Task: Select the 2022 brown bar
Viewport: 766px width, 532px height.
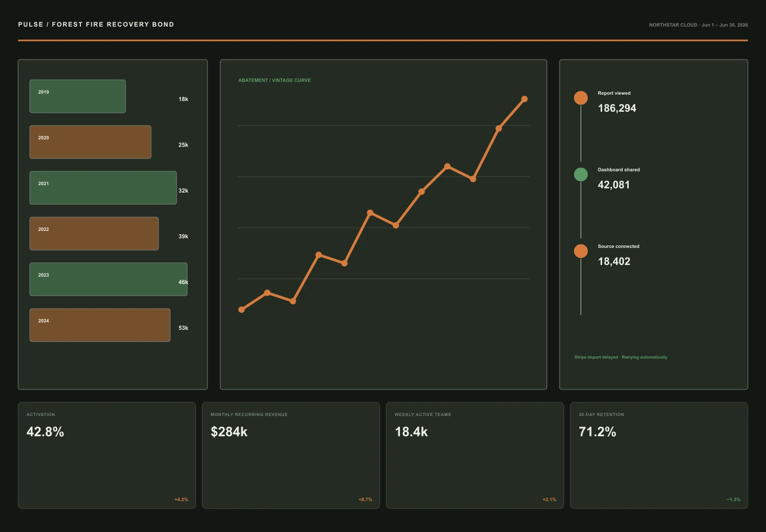Action: (94, 234)
